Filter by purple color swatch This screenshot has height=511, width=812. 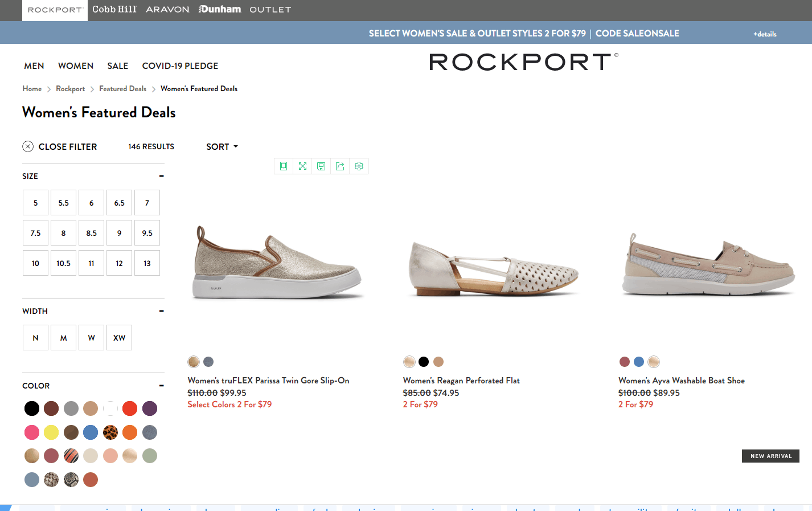(150, 408)
